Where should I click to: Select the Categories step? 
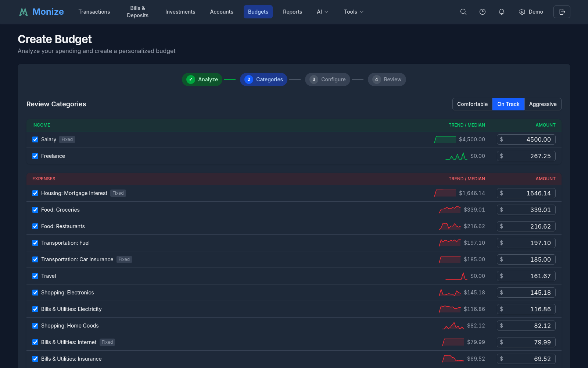263,79
